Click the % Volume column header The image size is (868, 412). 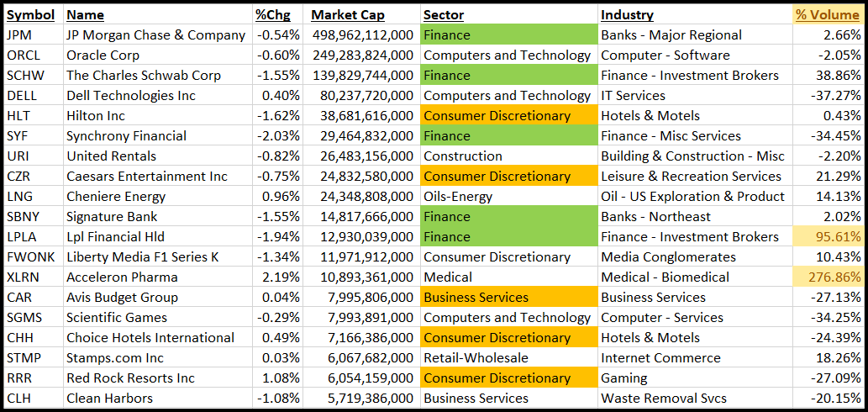(828, 15)
